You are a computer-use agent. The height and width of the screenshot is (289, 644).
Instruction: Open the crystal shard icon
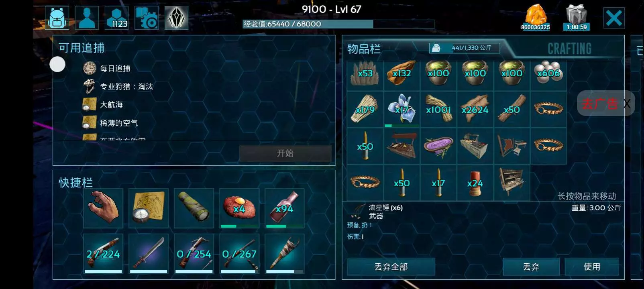[x=177, y=18]
